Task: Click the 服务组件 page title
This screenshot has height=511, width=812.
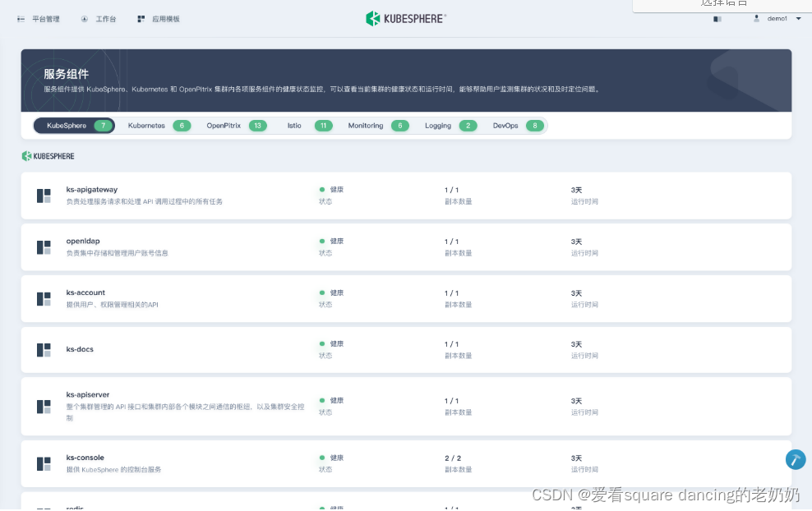Action: pyautogui.click(x=66, y=74)
